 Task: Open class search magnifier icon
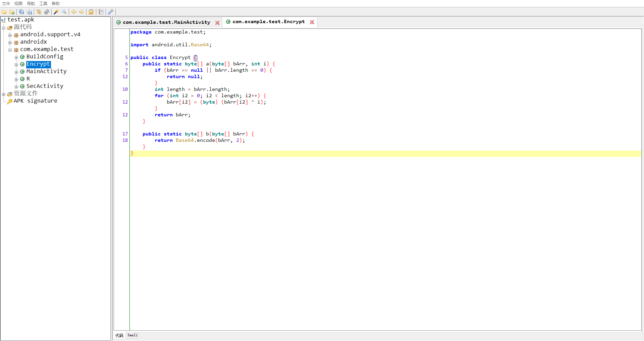click(64, 12)
